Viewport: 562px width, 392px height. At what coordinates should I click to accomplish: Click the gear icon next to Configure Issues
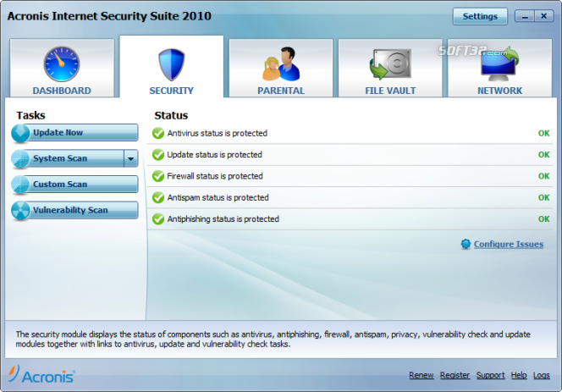(466, 244)
